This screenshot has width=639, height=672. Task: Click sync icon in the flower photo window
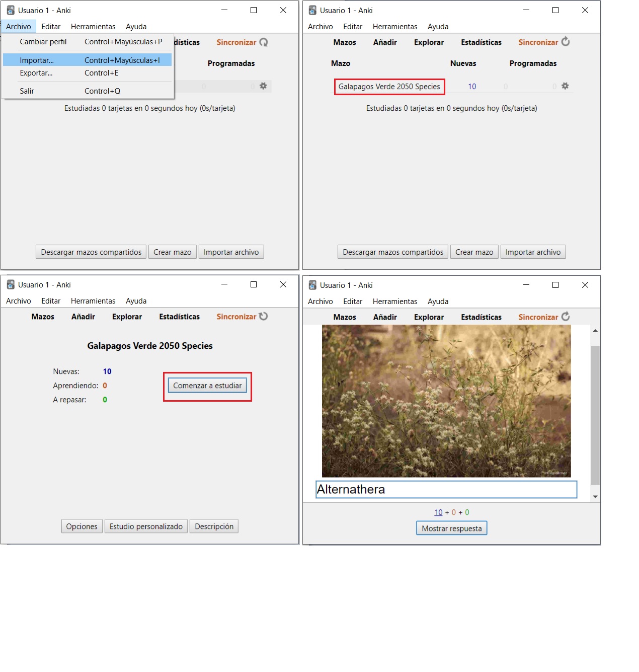(566, 317)
